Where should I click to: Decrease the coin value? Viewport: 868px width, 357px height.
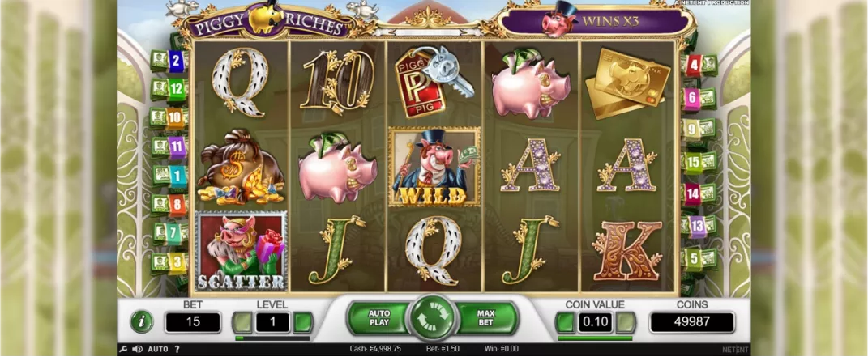point(565,322)
